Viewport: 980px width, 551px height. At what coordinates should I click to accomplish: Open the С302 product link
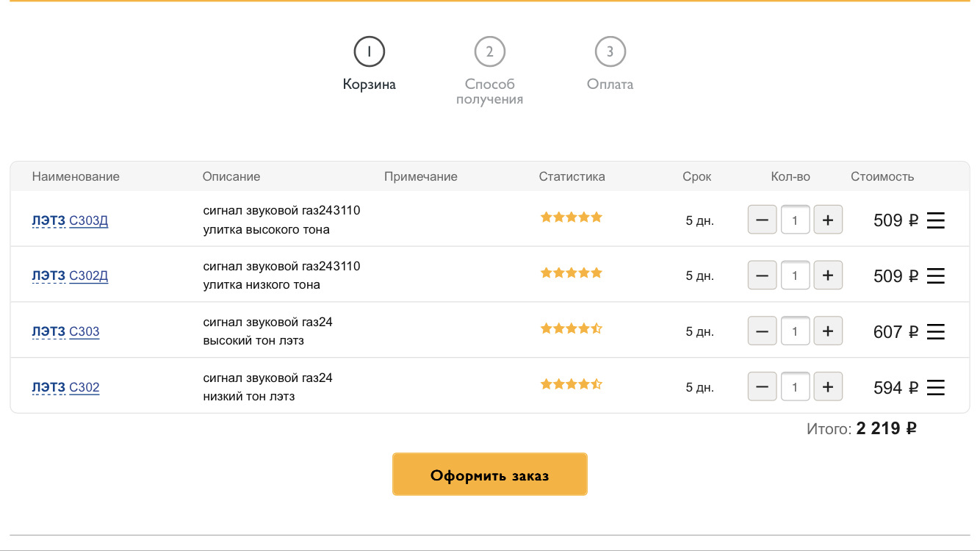click(x=84, y=388)
